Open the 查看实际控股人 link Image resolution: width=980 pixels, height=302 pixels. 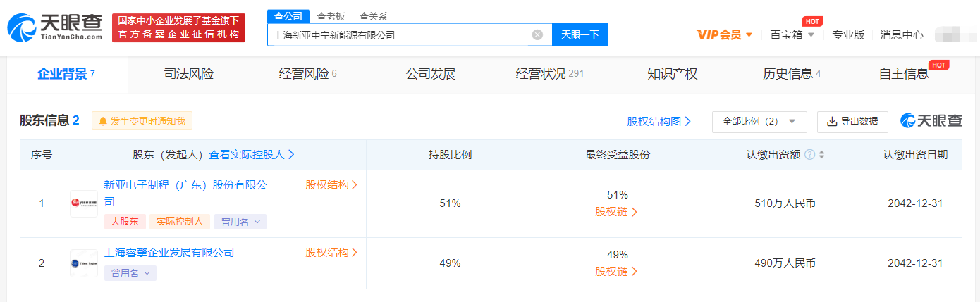(x=252, y=155)
